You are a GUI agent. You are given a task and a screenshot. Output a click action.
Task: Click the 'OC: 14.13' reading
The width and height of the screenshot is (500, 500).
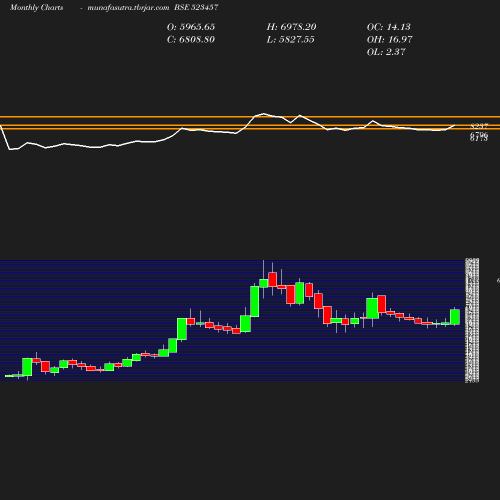pyautogui.click(x=389, y=27)
